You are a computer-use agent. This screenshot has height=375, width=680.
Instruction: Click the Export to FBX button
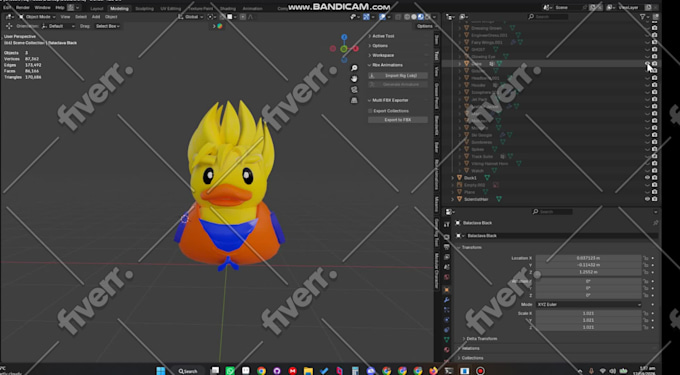point(398,120)
